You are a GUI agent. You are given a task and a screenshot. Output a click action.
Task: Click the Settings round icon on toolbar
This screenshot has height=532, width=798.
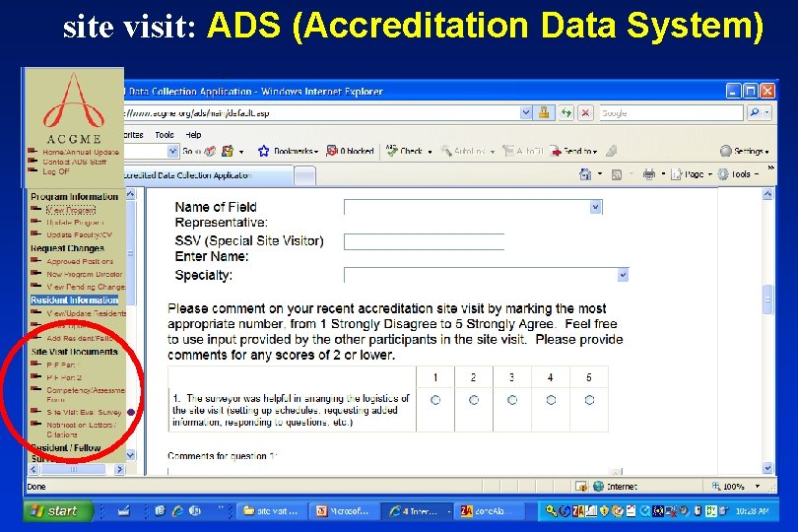click(x=726, y=151)
